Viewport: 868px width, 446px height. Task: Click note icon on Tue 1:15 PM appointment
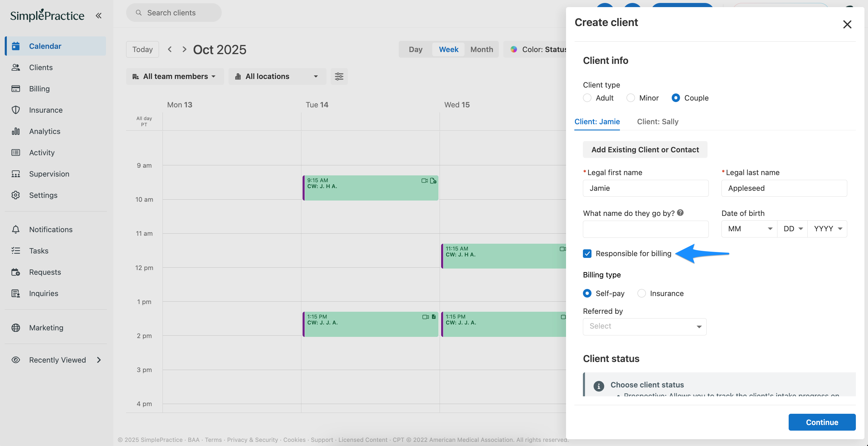click(433, 317)
